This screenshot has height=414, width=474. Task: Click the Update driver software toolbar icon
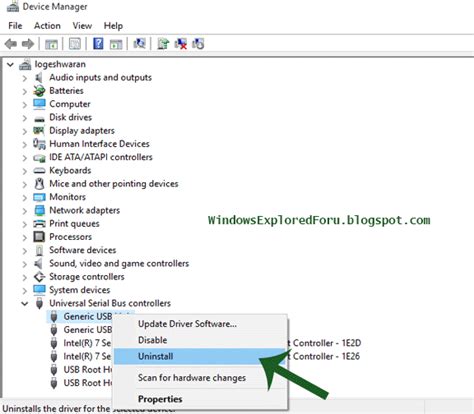pos(163,44)
